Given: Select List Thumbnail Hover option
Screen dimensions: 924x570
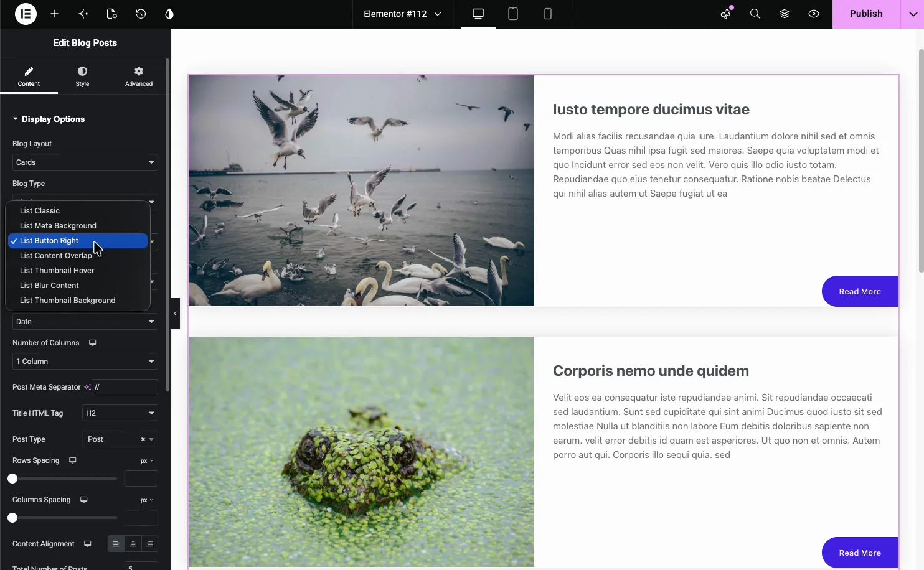Looking at the screenshot, I should [78, 271].
